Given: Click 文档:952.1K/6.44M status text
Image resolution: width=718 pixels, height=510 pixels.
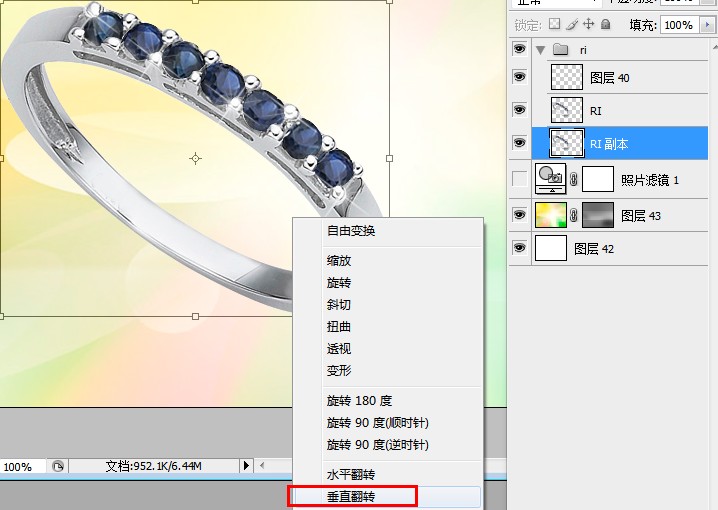Looking at the screenshot, I should click(x=153, y=466).
